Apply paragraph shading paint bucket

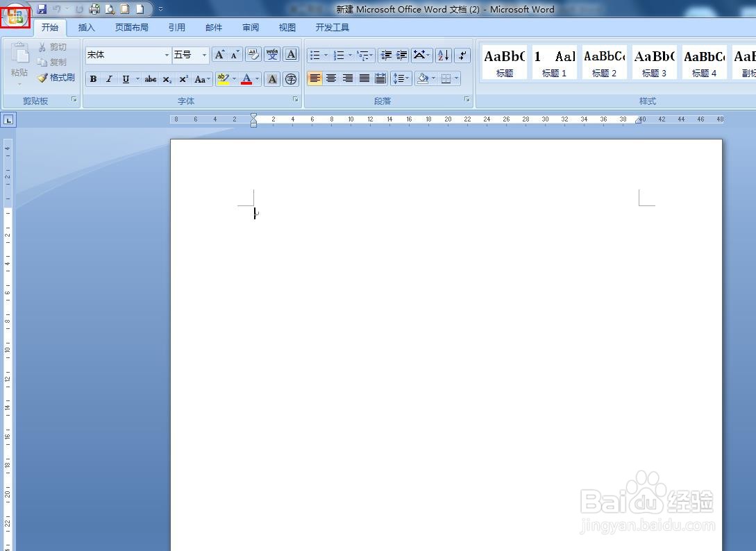coord(423,78)
